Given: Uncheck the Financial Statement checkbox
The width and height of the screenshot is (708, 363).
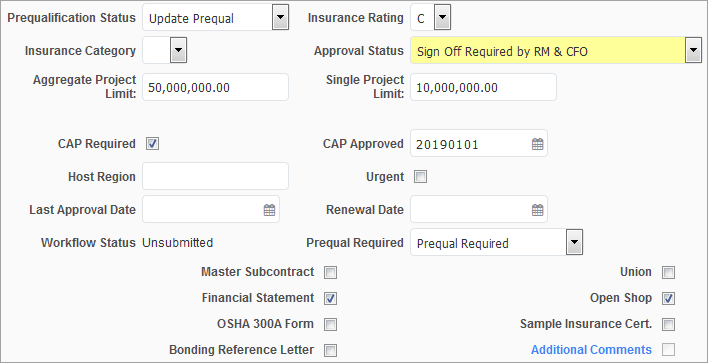Looking at the screenshot, I should [331, 298].
